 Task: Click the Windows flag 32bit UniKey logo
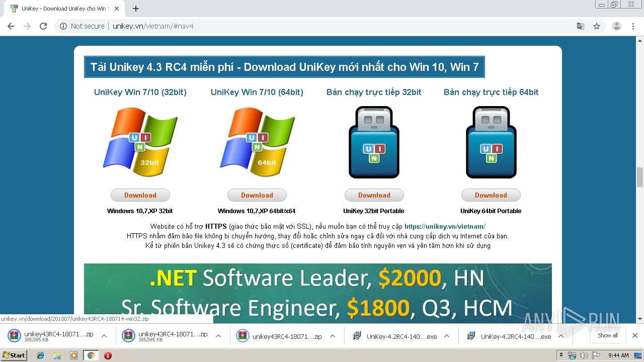pos(140,142)
